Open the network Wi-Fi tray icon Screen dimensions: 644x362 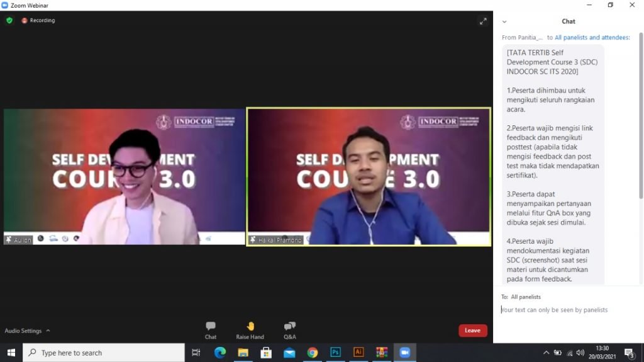click(569, 353)
